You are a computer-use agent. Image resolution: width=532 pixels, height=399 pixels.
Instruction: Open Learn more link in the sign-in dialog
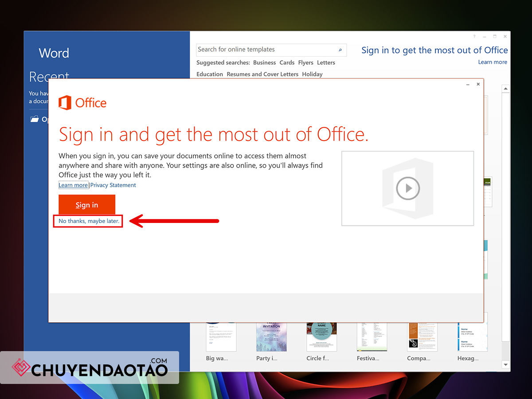click(73, 185)
